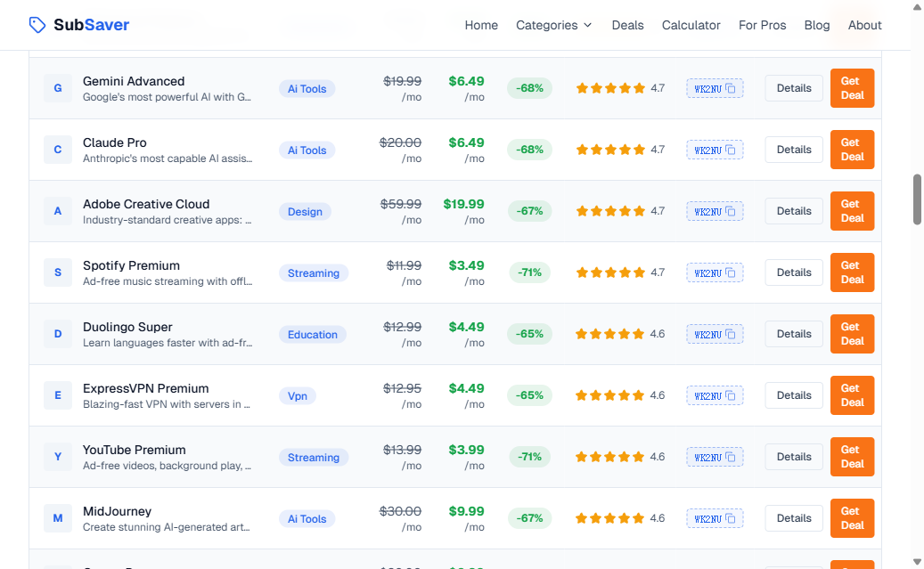924x569 pixels.
Task: Open Details for Adobe Creative Cloud
Action: tap(793, 211)
